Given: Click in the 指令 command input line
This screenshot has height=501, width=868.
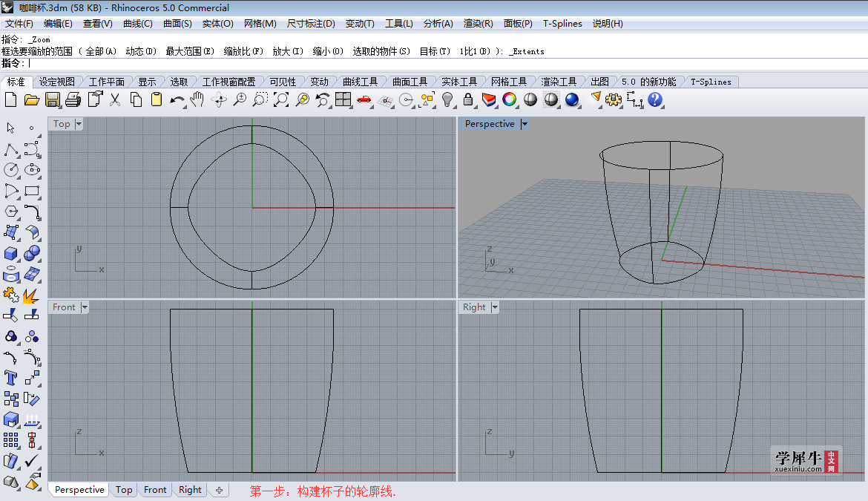Looking at the screenshot, I should click(434, 64).
